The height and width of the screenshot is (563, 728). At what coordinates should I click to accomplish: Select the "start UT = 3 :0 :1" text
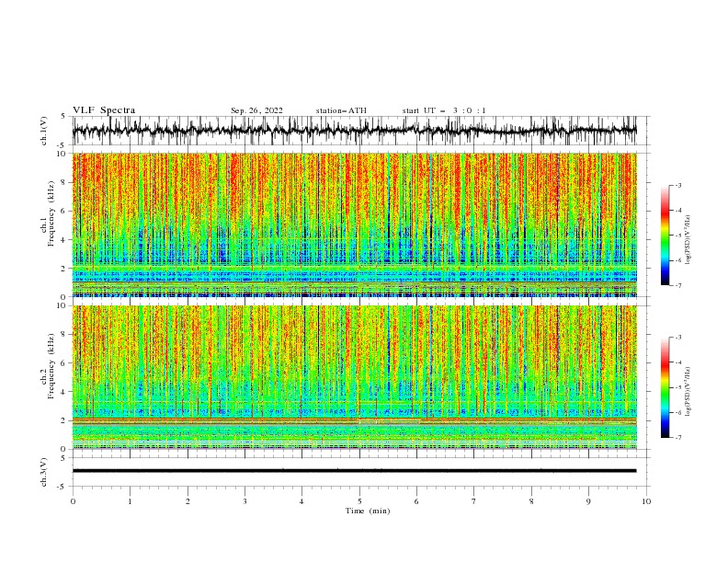(444, 110)
